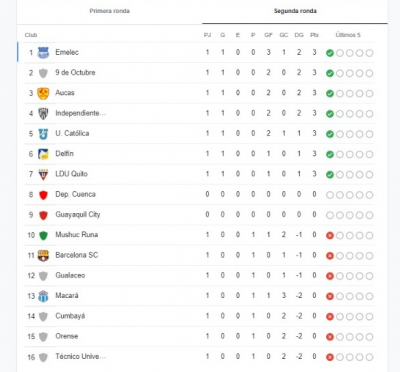The height and width of the screenshot is (372, 400).
Task: Select the Segunda ronda tab
Action: click(295, 11)
